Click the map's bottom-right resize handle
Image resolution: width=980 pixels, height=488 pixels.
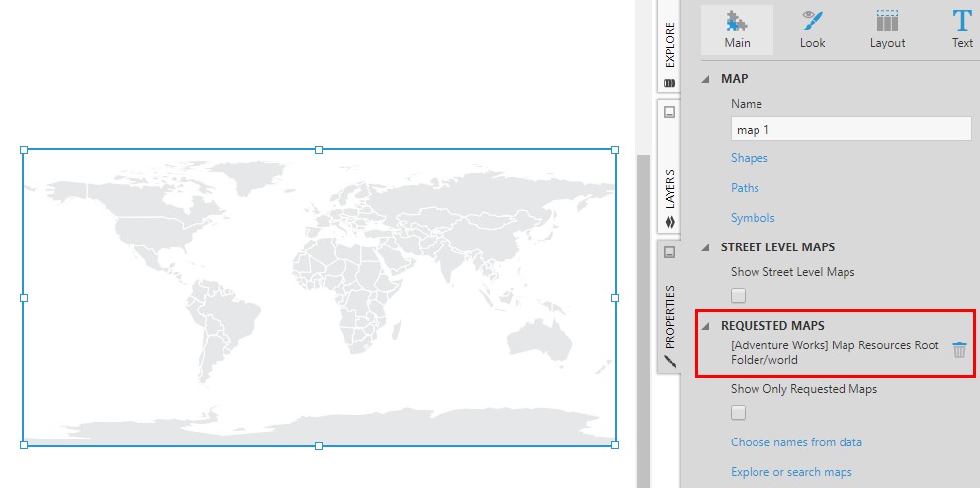615,445
